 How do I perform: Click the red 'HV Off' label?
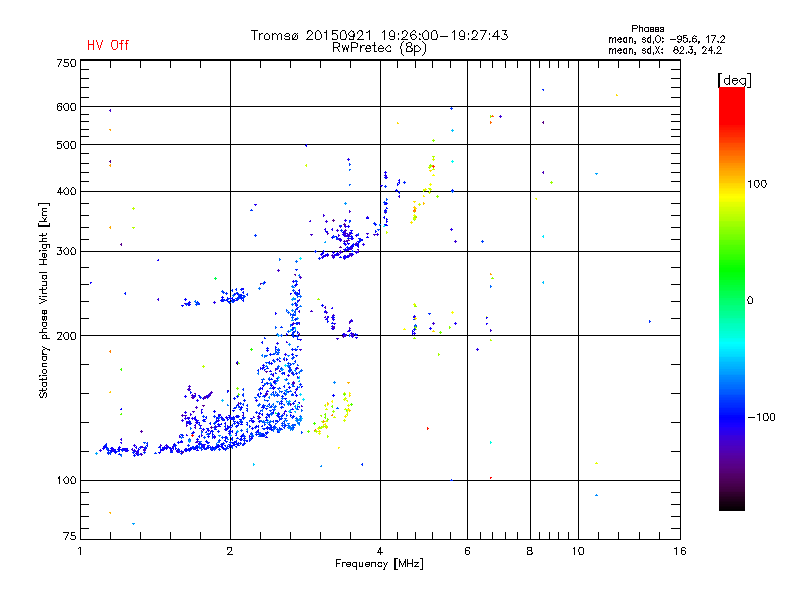pos(108,45)
